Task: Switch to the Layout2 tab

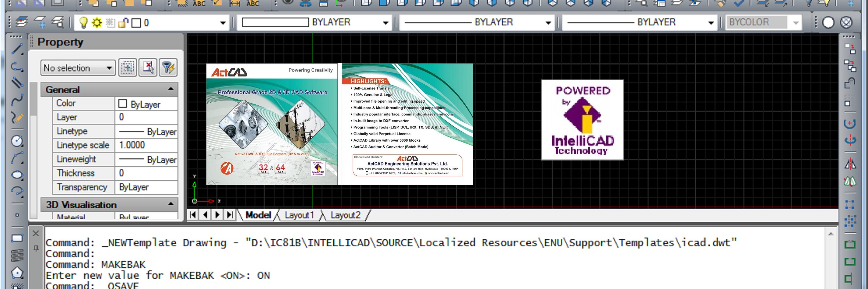Action: [x=345, y=215]
